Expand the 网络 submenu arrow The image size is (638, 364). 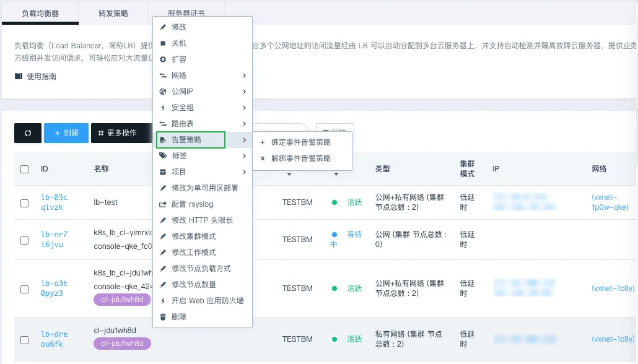(x=244, y=76)
